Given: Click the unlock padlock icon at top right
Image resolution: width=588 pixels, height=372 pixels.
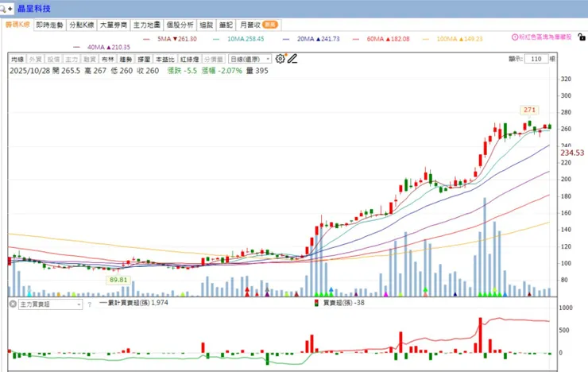Looking at the screenshot, I should (x=582, y=37).
